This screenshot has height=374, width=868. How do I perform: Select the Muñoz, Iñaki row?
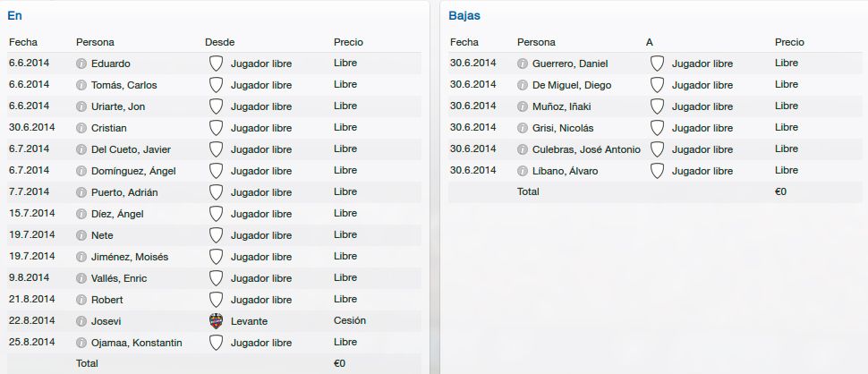click(656, 106)
